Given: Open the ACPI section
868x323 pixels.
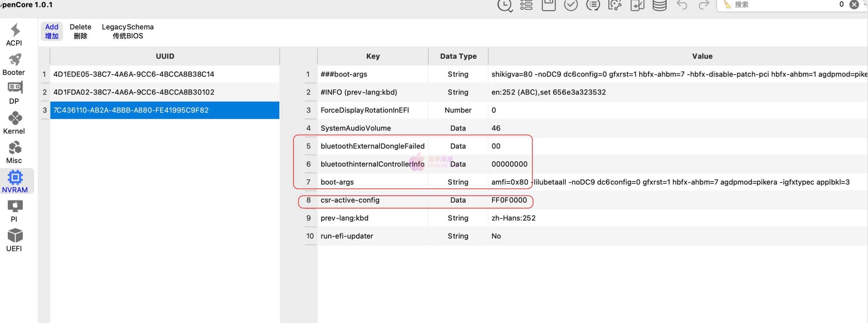Looking at the screenshot, I should click(14, 35).
